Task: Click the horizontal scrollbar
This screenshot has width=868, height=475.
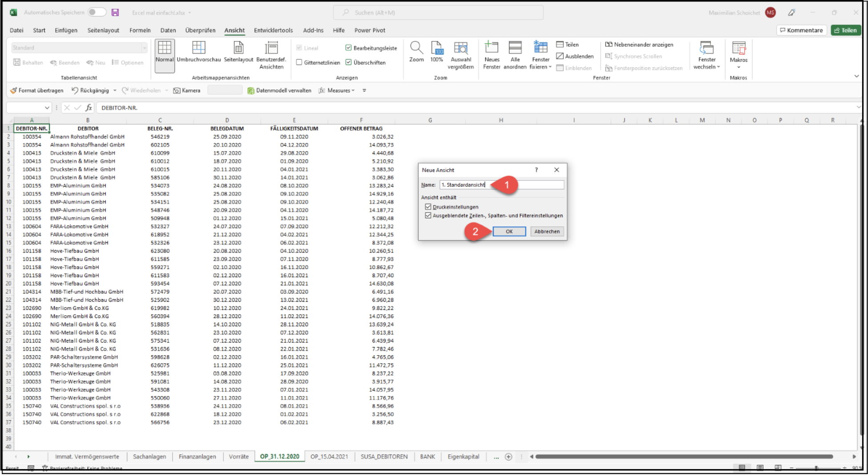Action: (684, 457)
